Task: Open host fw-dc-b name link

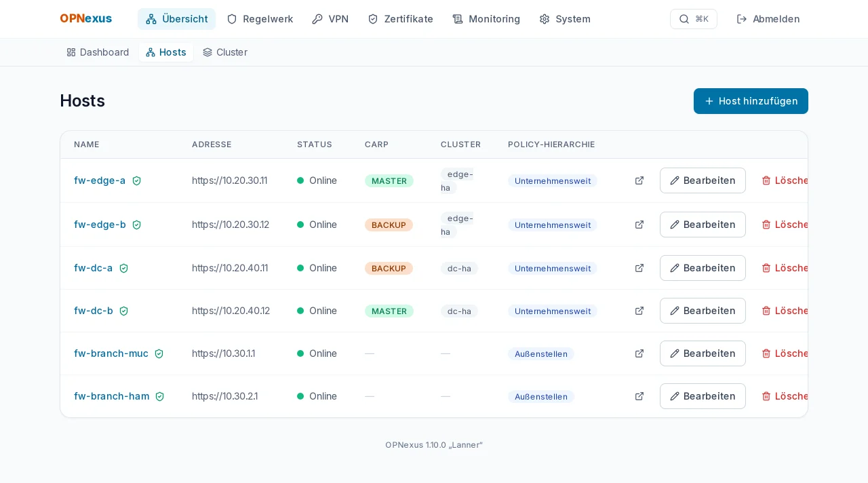Action: click(x=94, y=311)
